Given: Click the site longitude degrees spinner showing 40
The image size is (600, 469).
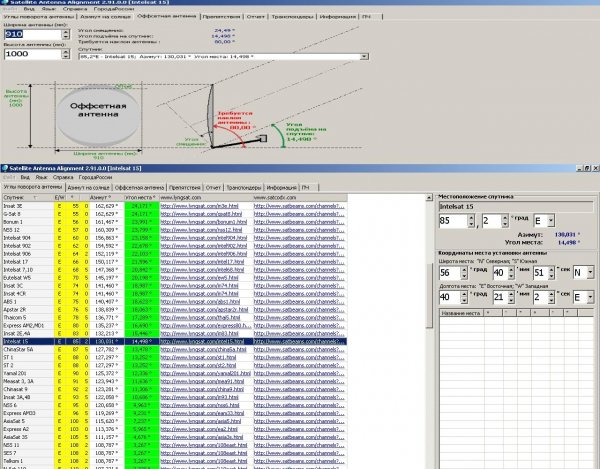Looking at the screenshot, I should pos(453,297).
